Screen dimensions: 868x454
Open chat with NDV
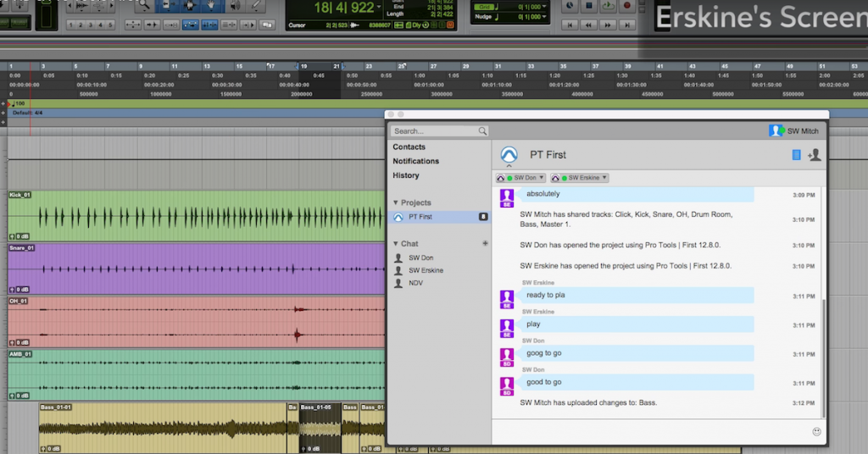coord(415,283)
